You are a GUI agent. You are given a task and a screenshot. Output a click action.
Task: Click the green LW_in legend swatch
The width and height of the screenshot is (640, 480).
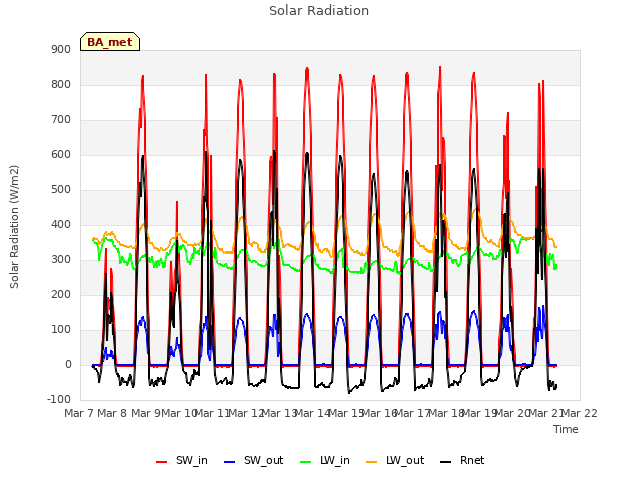306,462
